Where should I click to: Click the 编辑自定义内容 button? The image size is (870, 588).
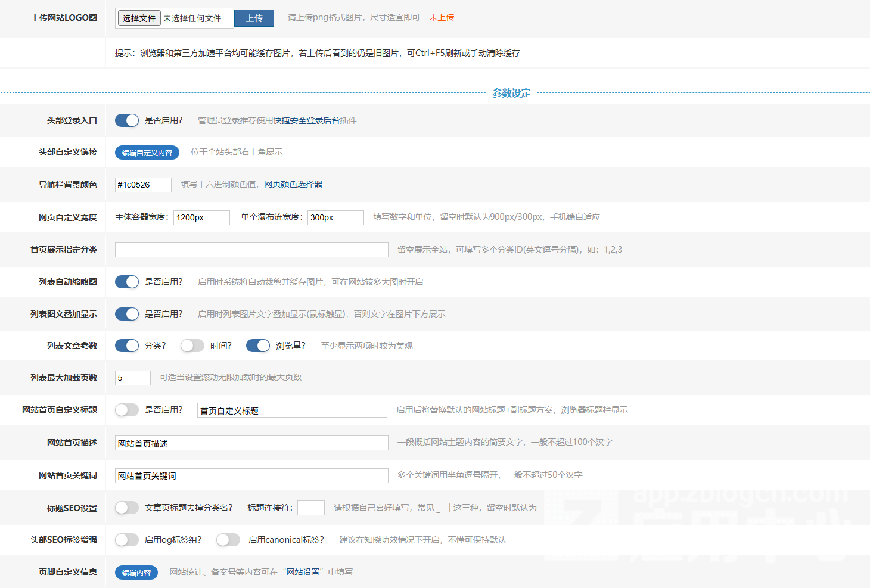coord(147,153)
